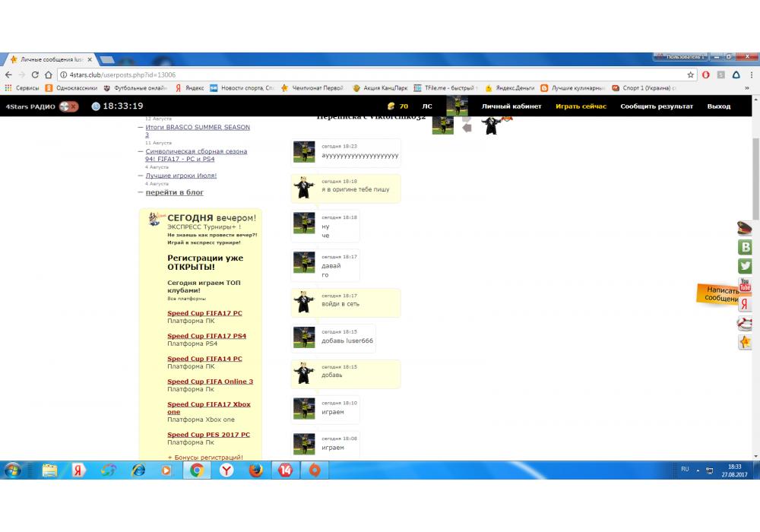The height and width of the screenshot is (532, 760).
Task: Open the Twitter sidebar icon
Action: pyautogui.click(x=746, y=266)
